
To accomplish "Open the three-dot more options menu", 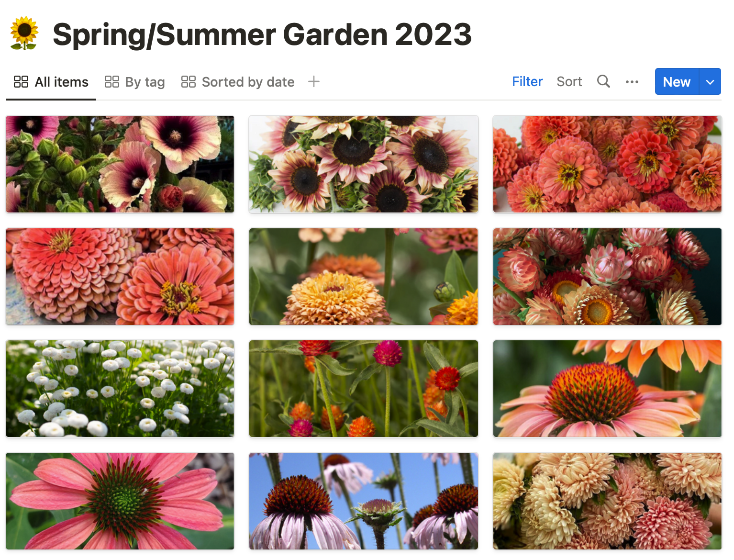I will (632, 82).
